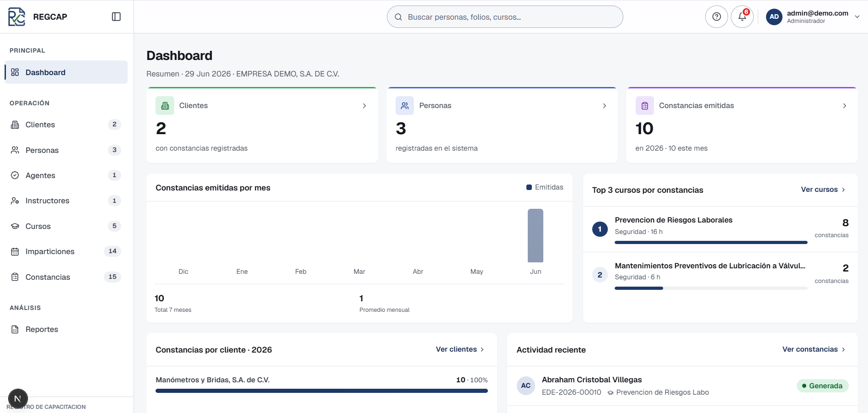
Task: Click the Ver cursos link
Action: click(823, 190)
